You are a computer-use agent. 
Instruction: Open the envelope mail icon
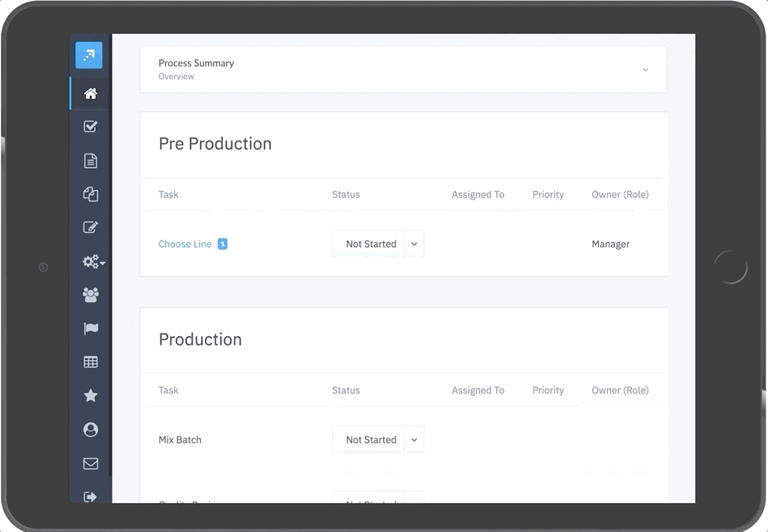[x=91, y=463]
